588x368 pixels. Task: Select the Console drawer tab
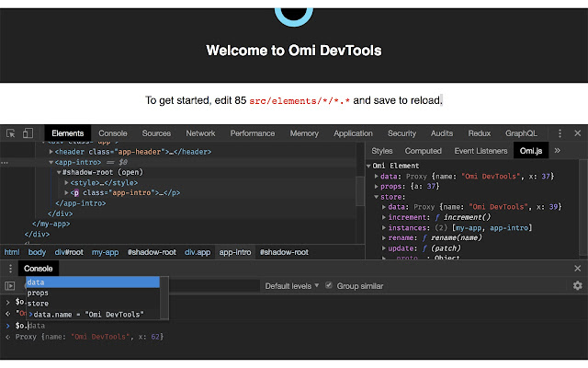(39, 269)
